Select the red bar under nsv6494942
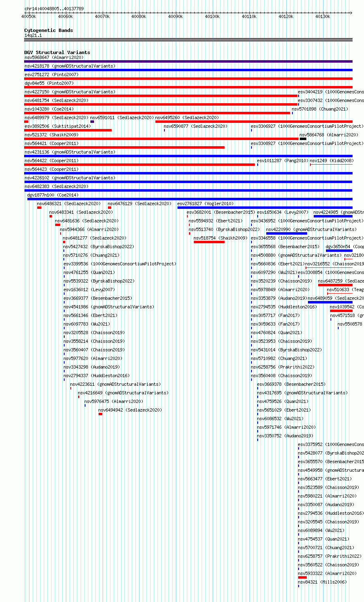Viewport: 364px width, 602px height. (100, 414)
